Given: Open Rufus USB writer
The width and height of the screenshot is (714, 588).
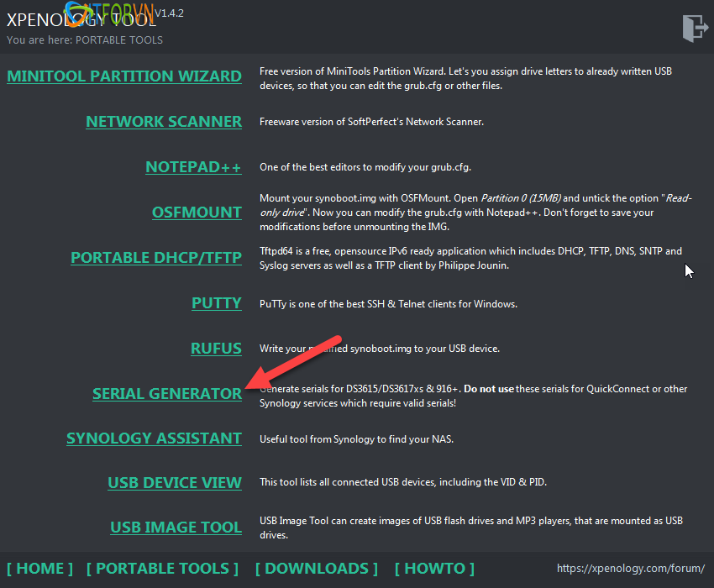Looking at the screenshot, I should 216,349.
